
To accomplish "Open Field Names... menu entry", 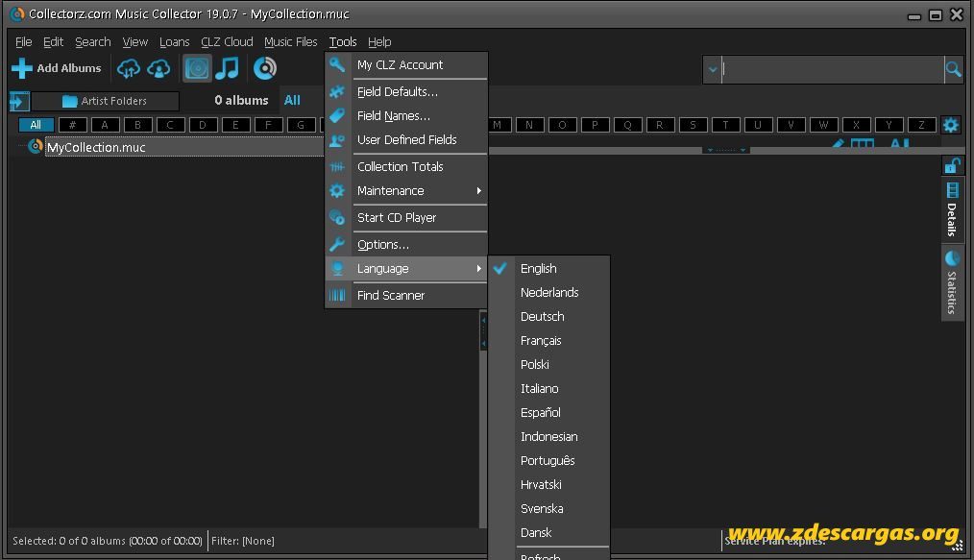I will pos(406,116).
